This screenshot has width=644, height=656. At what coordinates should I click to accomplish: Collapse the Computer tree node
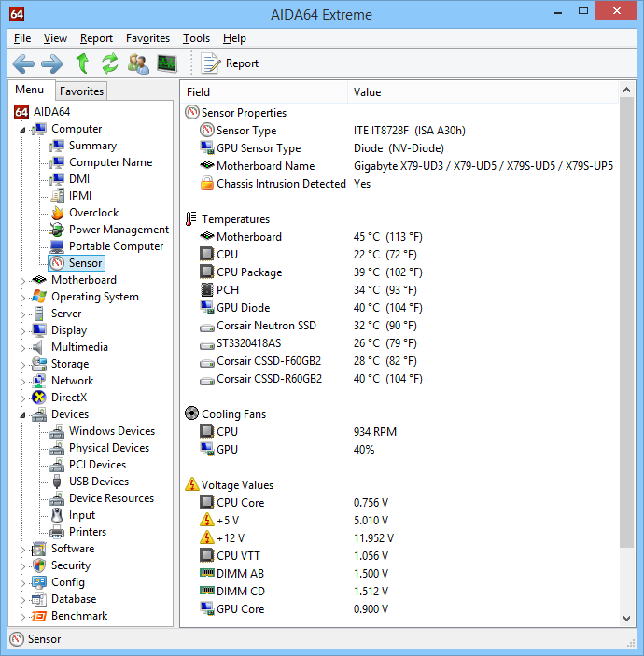pos(23,130)
